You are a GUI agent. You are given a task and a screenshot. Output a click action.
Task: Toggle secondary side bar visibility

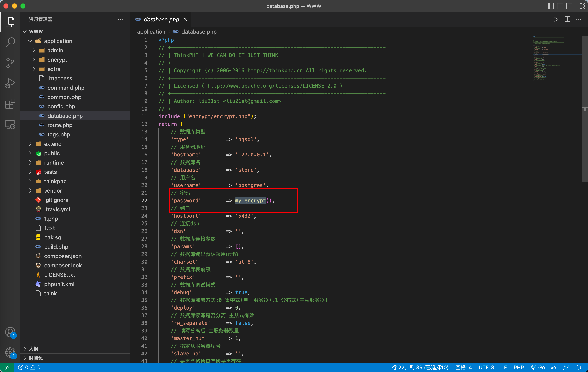[569, 6]
